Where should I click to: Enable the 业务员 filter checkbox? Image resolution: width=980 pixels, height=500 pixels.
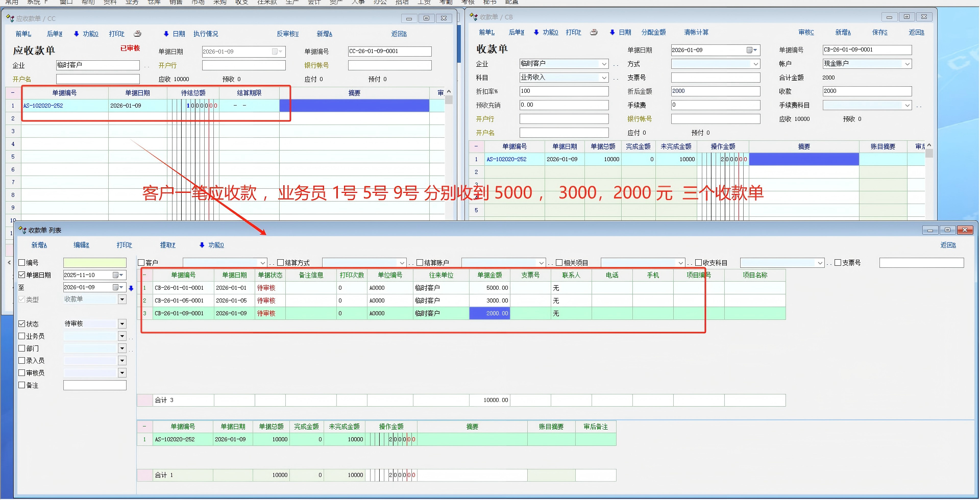pyautogui.click(x=22, y=336)
